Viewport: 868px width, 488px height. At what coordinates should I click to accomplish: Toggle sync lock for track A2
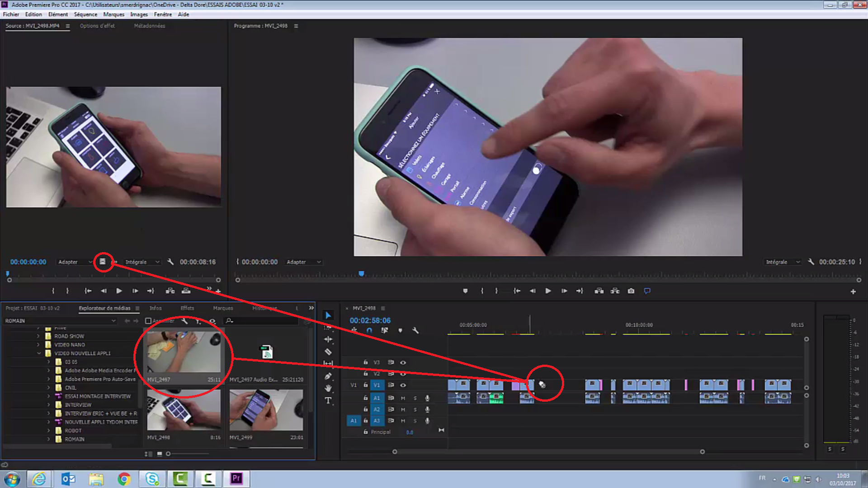point(391,409)
